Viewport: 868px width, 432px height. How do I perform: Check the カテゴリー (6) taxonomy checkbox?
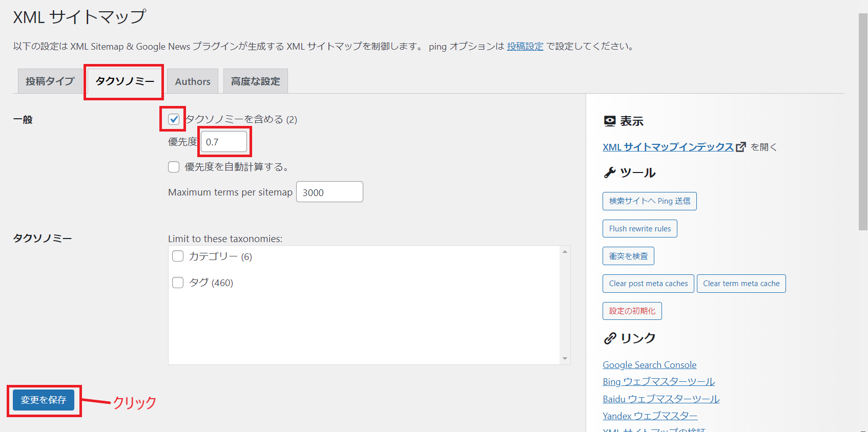tap(178, 256)
